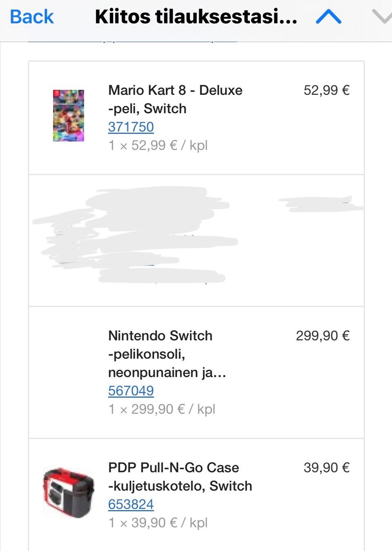This screenshot has height=551, width=392.
Task: Tap the 52,99 € total price
Action: click(x=326, y=90)
